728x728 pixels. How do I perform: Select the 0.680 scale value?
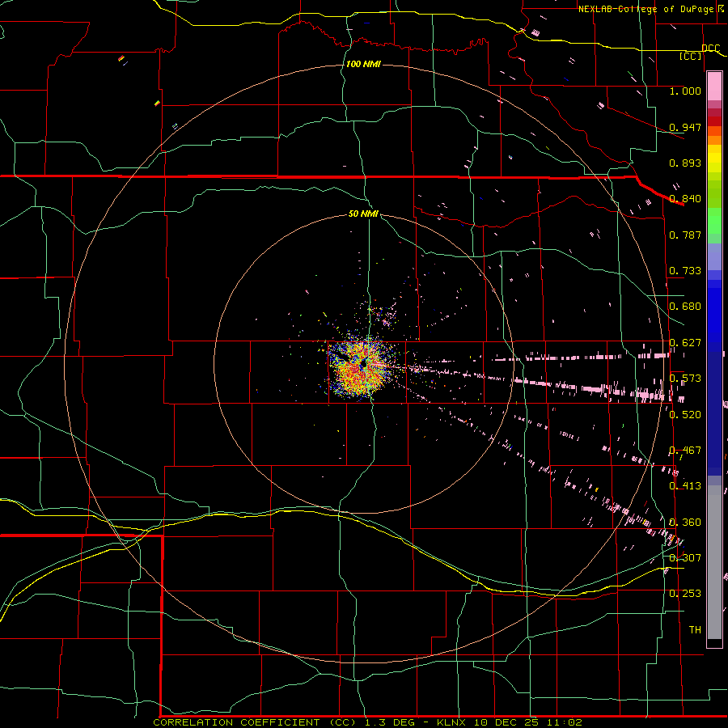coord(685,307)
